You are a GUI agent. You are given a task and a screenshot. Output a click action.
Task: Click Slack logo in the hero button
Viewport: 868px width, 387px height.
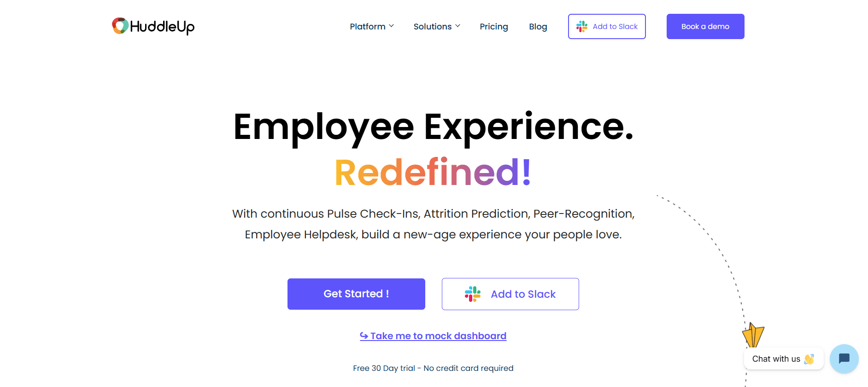(473, 294)
